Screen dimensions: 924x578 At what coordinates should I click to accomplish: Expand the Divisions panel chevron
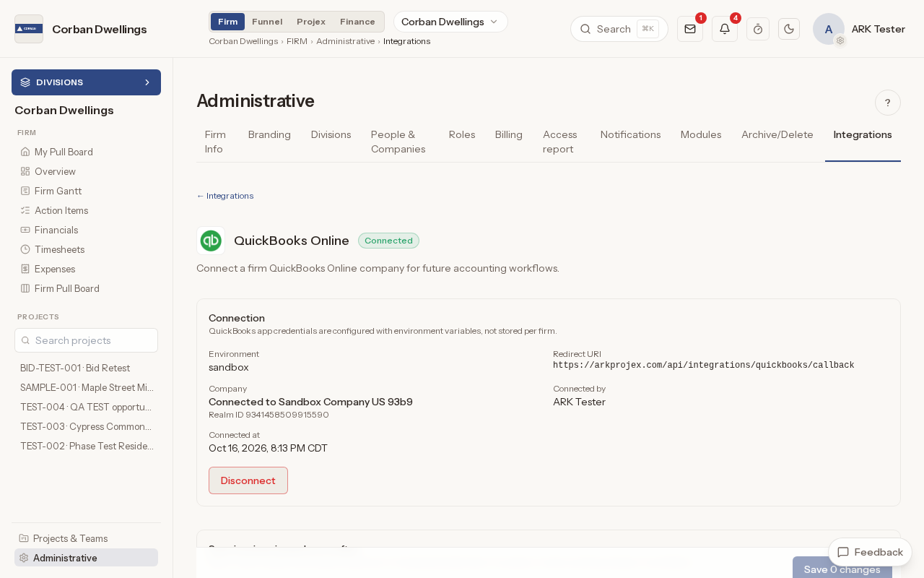147,82
